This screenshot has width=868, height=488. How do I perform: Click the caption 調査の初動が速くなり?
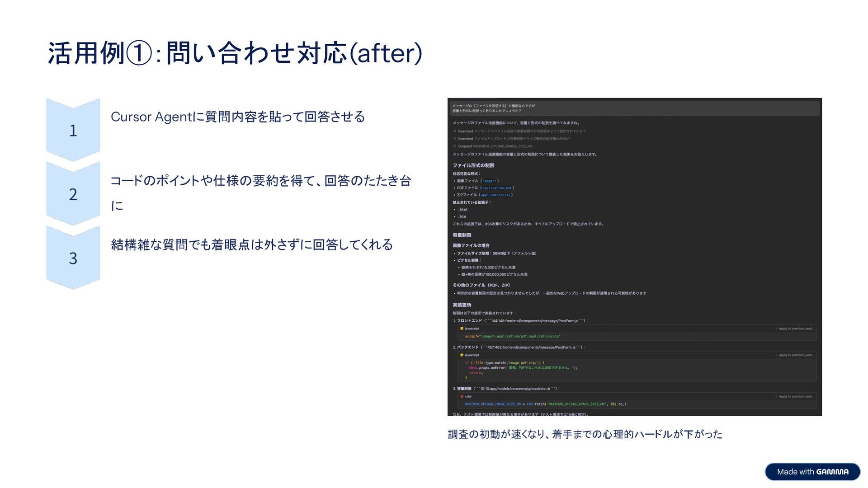(585, 434)
